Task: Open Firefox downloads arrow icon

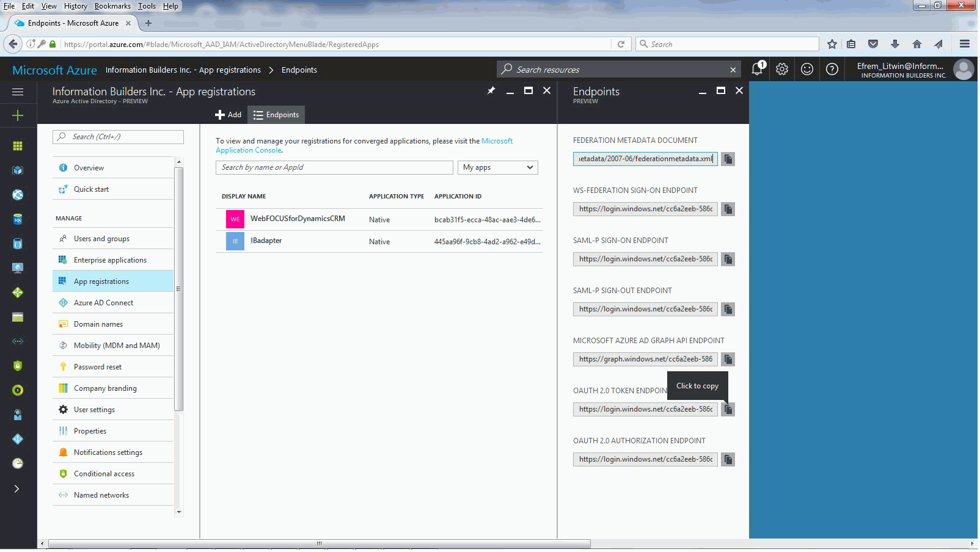Action: [895, 44]
